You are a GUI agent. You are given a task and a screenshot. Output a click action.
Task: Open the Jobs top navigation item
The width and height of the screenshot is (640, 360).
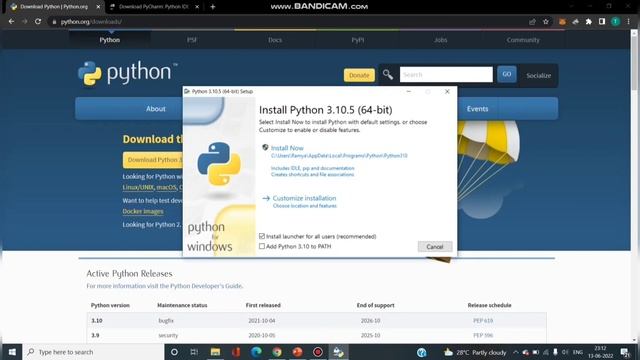[x=441, y=40]
